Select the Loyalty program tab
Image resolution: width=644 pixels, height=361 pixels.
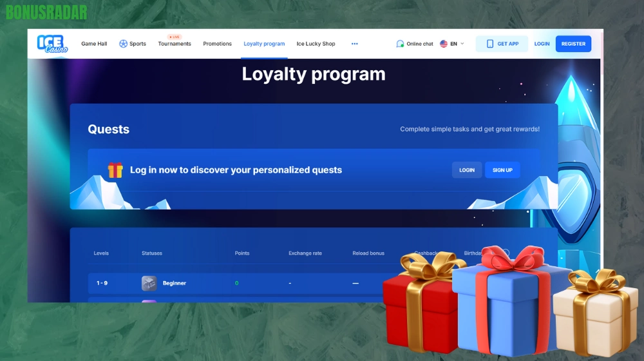[264, 44]
